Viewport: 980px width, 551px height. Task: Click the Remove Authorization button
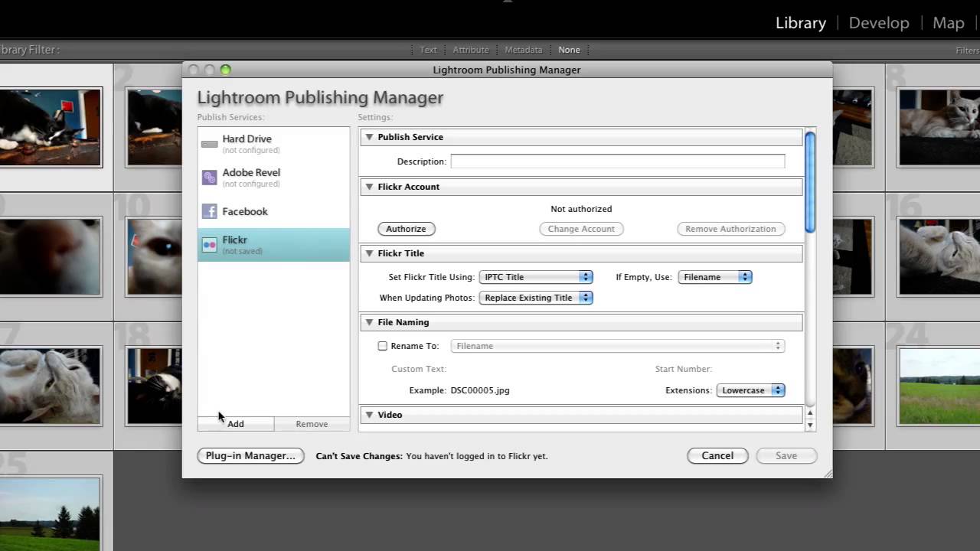tap(730, 229)
